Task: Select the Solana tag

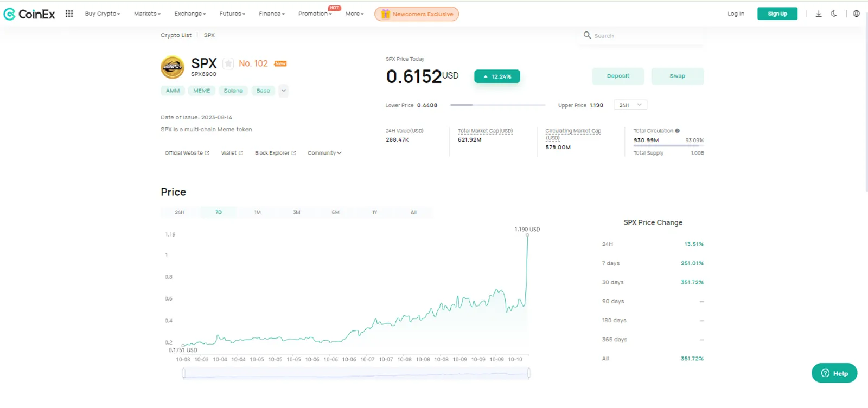Action: pos(233,91)
